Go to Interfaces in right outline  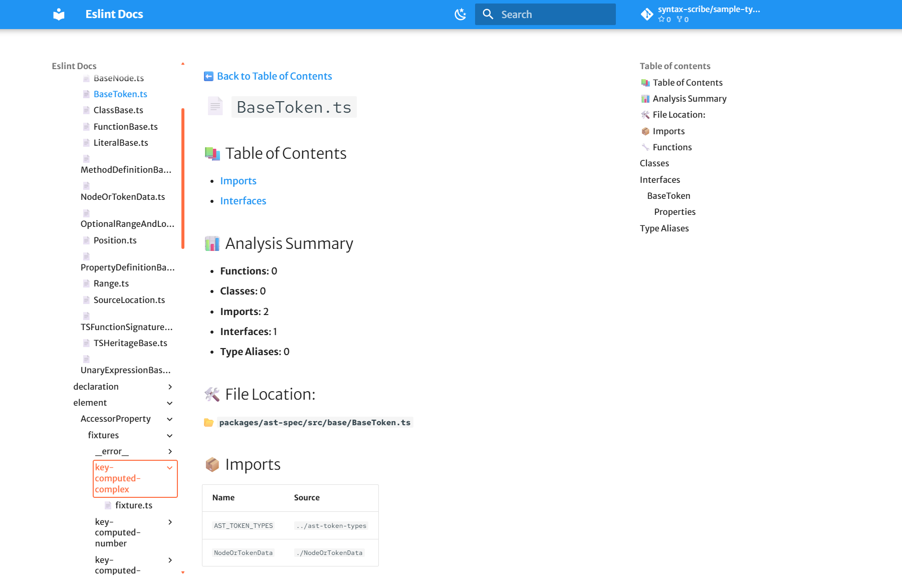[x=660, y=180]
